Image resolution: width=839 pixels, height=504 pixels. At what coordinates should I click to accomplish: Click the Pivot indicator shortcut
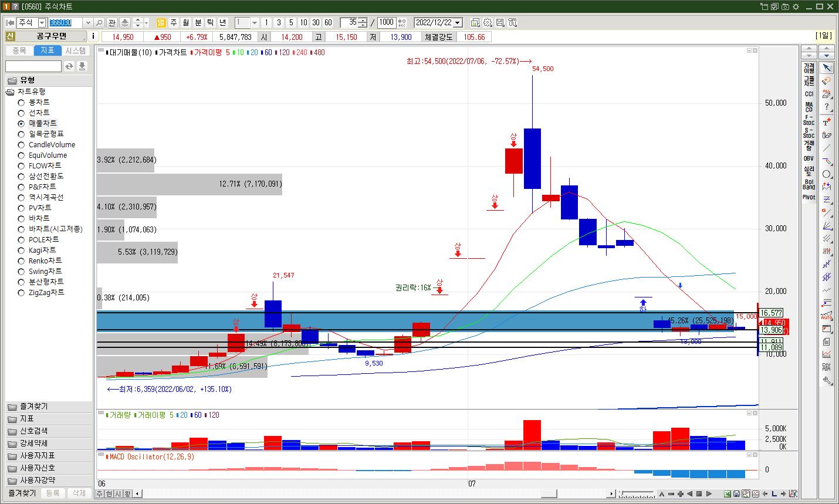[x=809, y=197]
